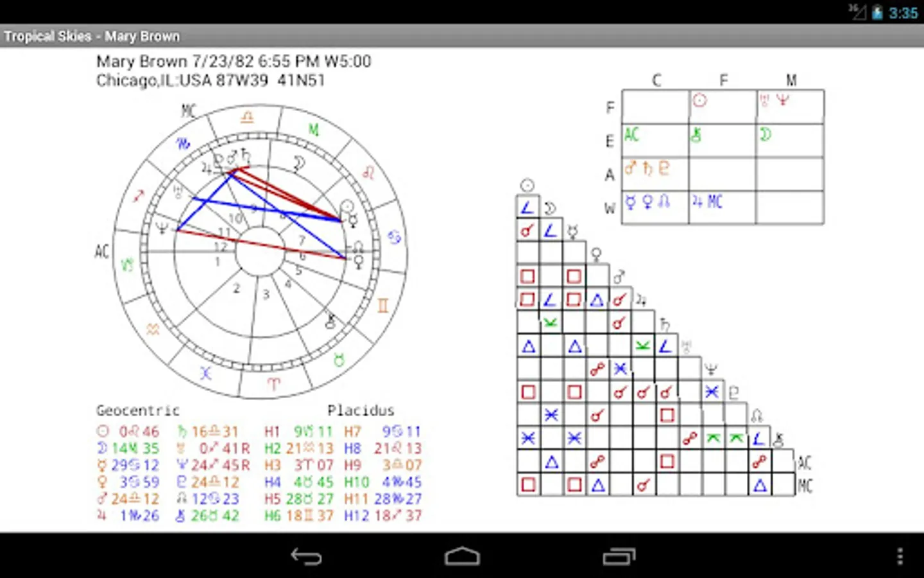Tap the Uranus 0 Sagittarius 41 R entry

(x=213, y=448)
